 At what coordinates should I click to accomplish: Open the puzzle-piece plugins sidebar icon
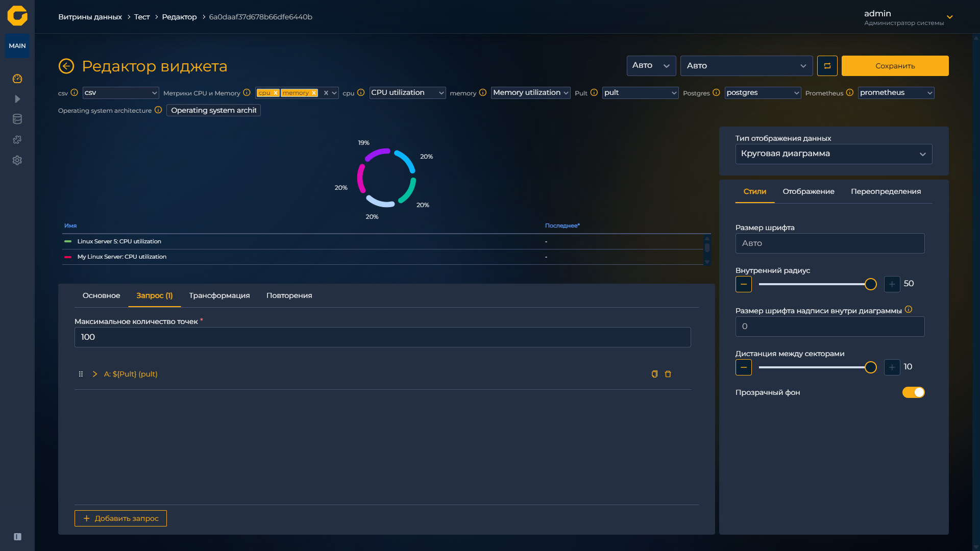tap(17, 140)
